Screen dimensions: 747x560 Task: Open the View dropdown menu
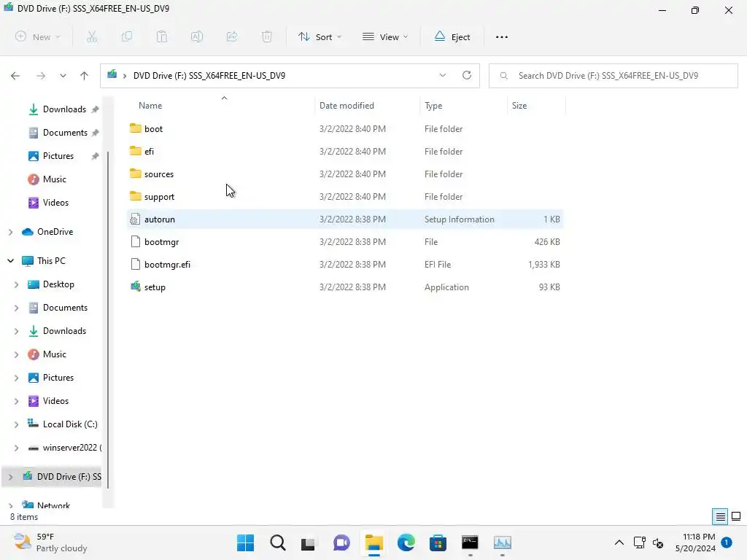coord(385,36)
